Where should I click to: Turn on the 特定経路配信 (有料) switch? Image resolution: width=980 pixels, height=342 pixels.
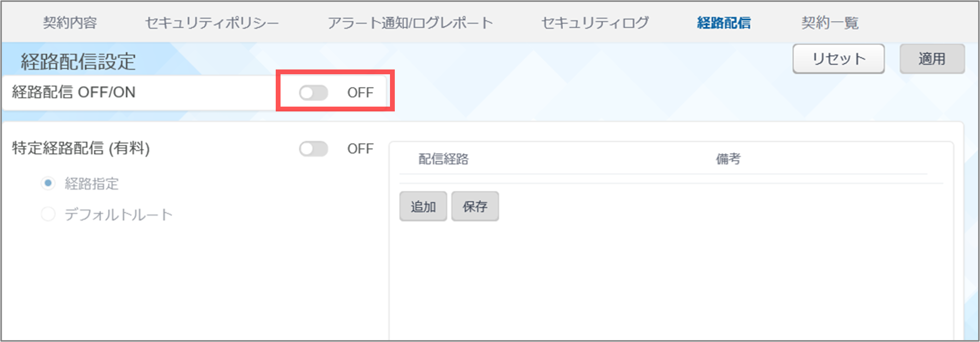[314, 149]
